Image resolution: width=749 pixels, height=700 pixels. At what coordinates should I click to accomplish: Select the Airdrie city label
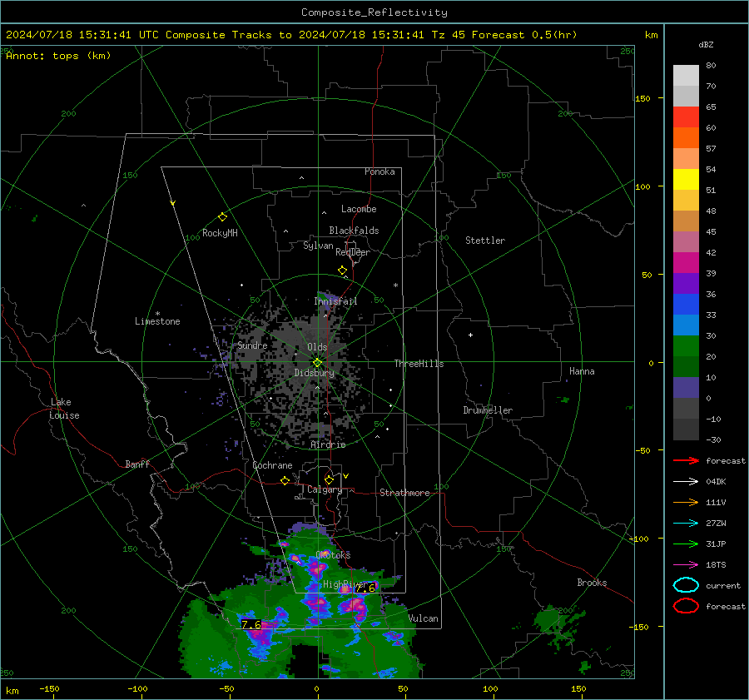328,444
